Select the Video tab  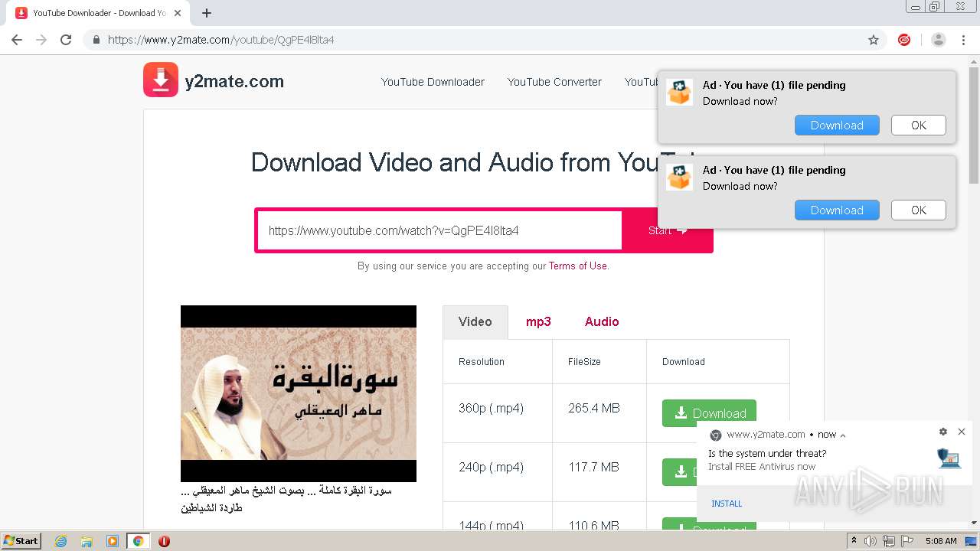[475, 321]
